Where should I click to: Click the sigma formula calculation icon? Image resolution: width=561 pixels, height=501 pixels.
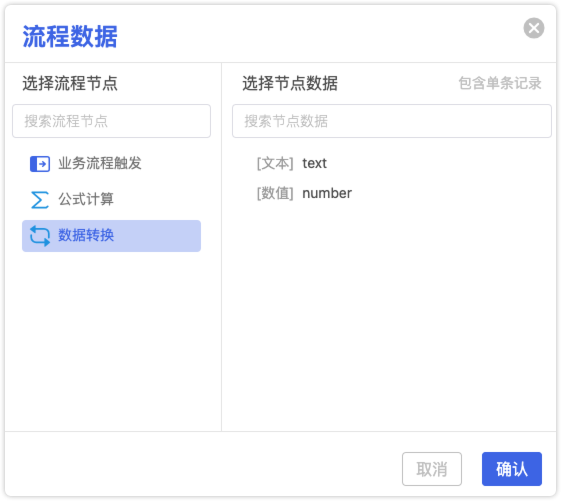(x=40, y=200)
